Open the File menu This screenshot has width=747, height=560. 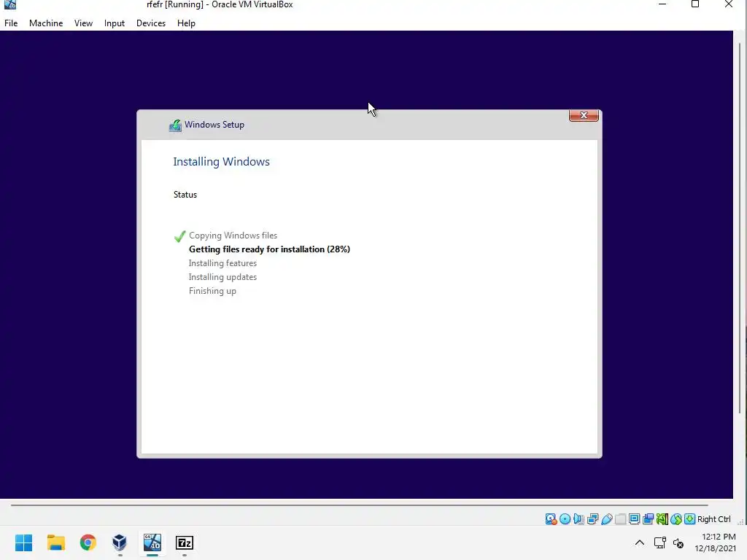[x=11, y=23]
